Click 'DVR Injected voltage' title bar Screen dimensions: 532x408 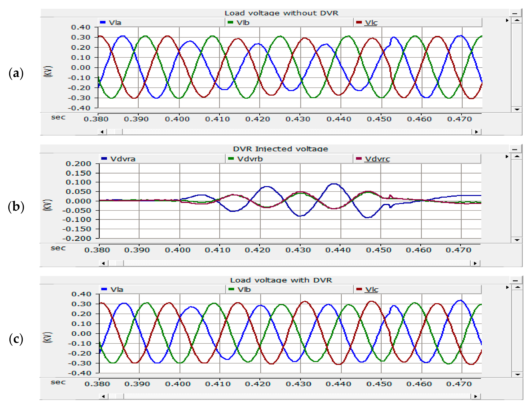(x=280, y=149)
